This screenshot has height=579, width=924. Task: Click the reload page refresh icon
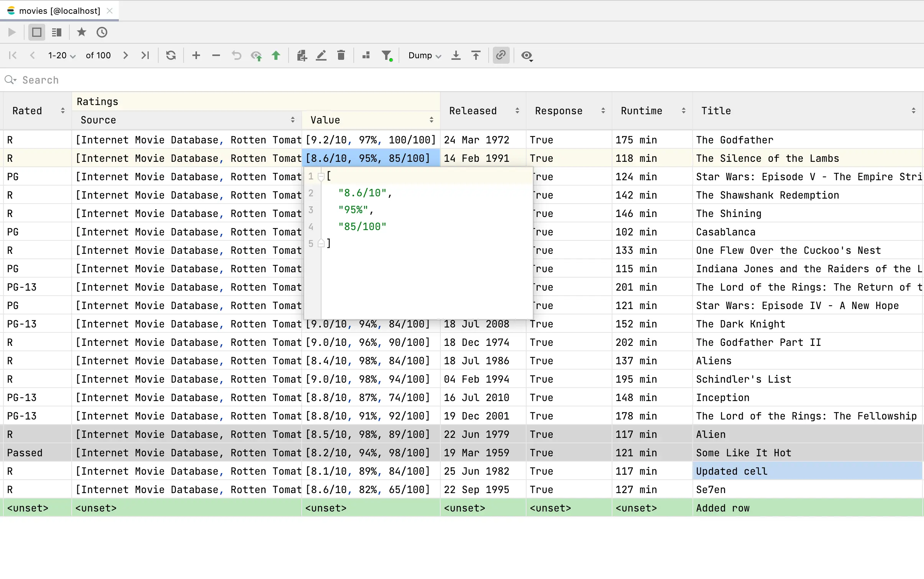pyautogui.click(x=171, y=56)
